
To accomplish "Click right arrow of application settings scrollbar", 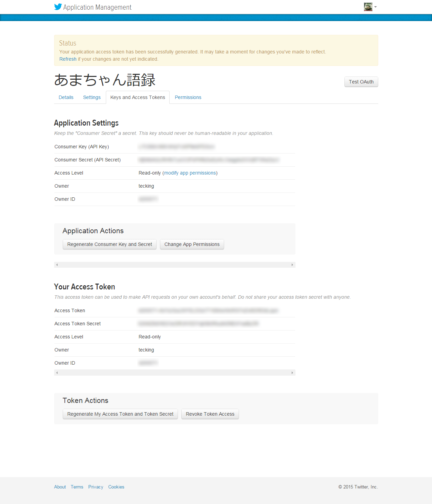I will [x=292, y=265].
